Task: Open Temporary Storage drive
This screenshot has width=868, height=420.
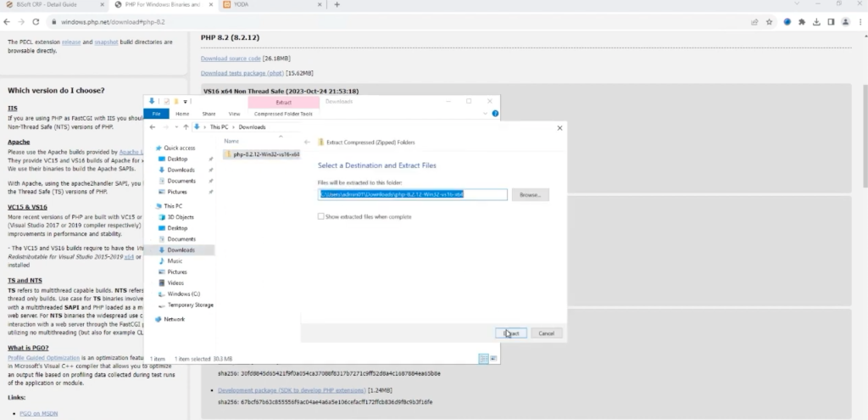Action: click(190, 305)
